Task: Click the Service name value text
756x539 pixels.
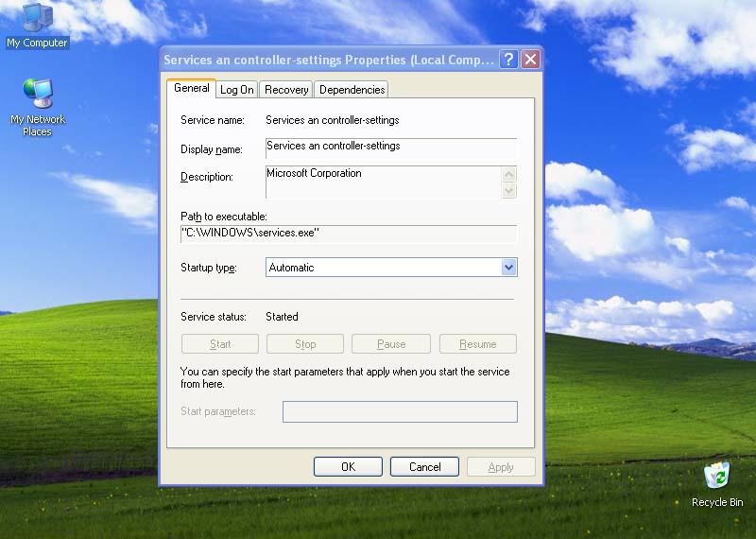Action: point(333,120)
